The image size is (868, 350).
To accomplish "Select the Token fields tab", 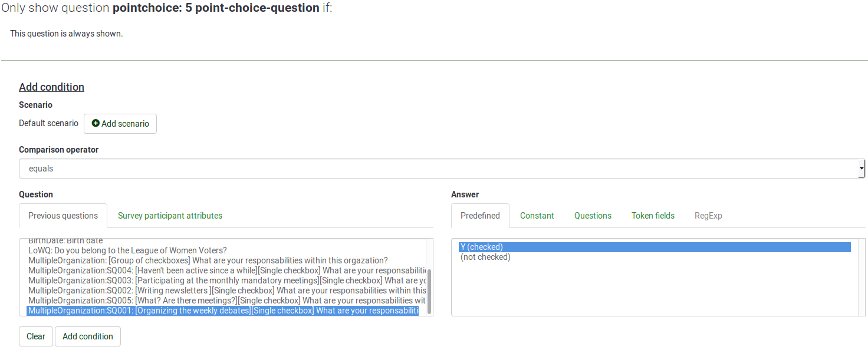I will click(653, 216).
